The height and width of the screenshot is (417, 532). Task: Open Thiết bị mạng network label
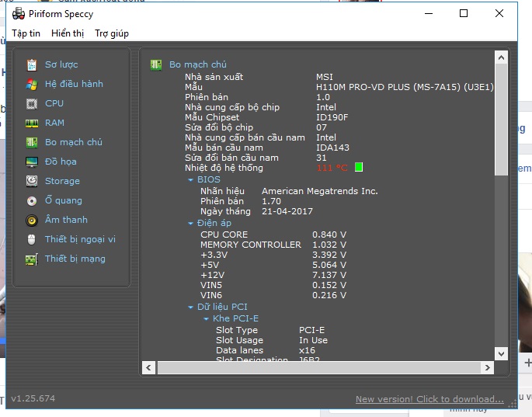75,259
